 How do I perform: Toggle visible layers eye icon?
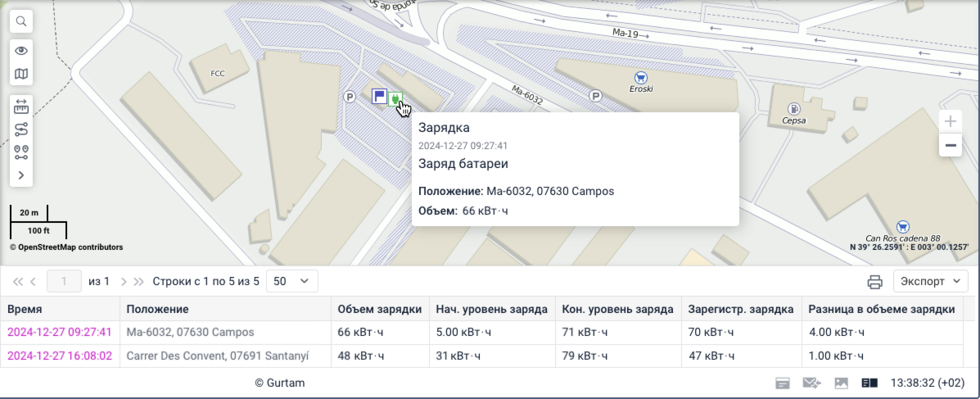click(x=21, y=51)
